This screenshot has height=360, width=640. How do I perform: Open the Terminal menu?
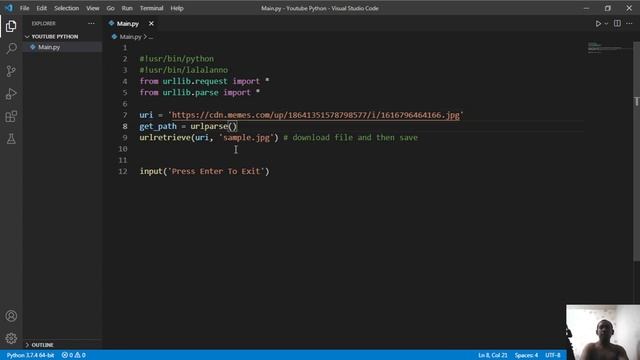[x=151, y=8]
